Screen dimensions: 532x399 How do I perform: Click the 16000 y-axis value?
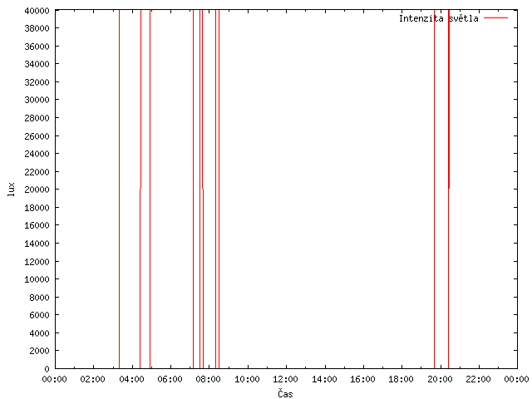[x=37, y=225]
